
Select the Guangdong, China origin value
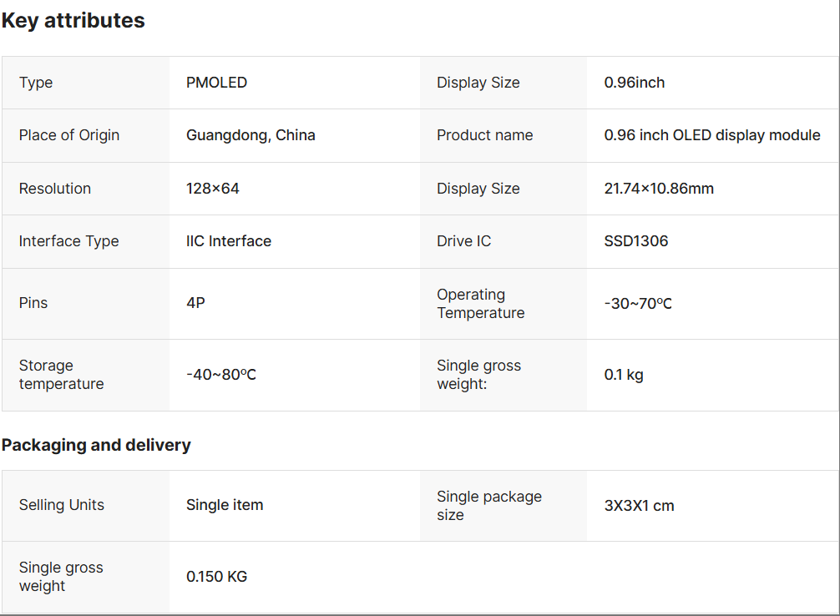(x=250, y=135)
